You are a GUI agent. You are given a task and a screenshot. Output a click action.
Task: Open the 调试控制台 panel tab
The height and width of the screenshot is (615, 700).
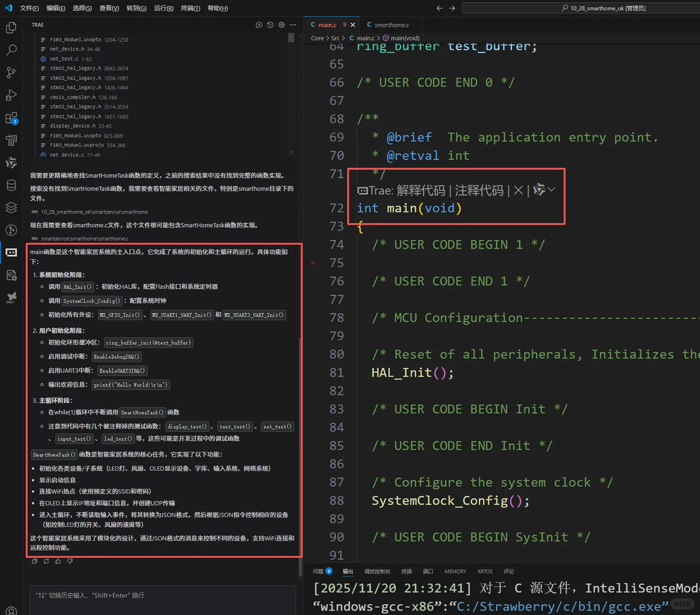(x=377, y=571)
